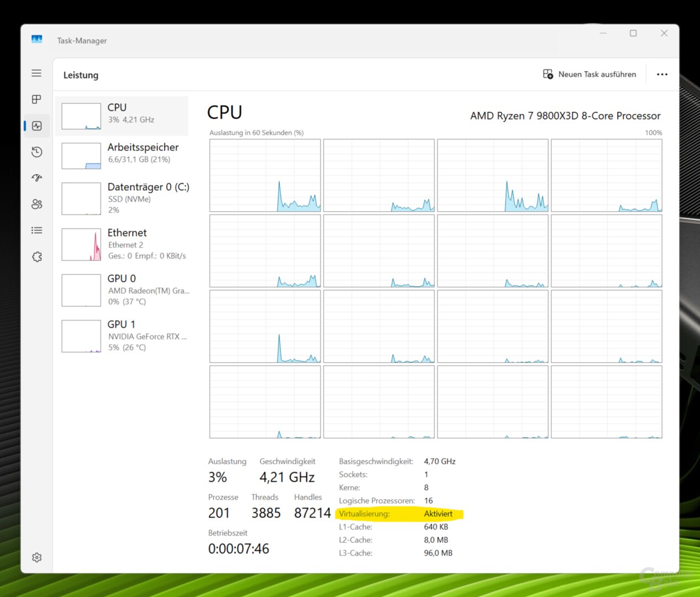Open the Services page icon
700x597 pixels.
(x=36, y=256)
